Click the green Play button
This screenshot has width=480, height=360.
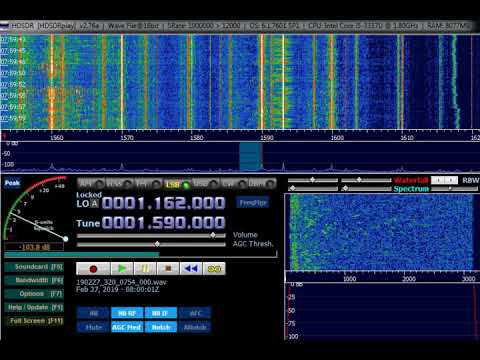coord(122,269)
